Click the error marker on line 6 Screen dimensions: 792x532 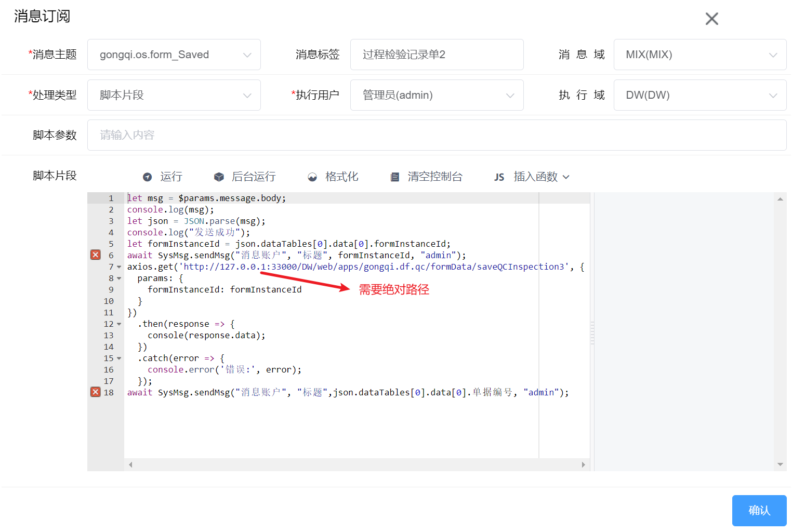click(x=96, y=255)
